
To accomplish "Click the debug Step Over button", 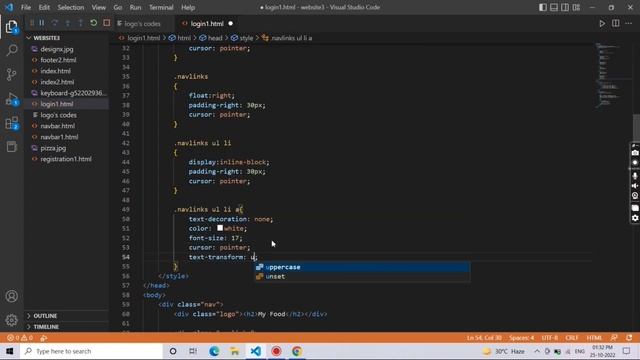I will (x=55, y=23).
